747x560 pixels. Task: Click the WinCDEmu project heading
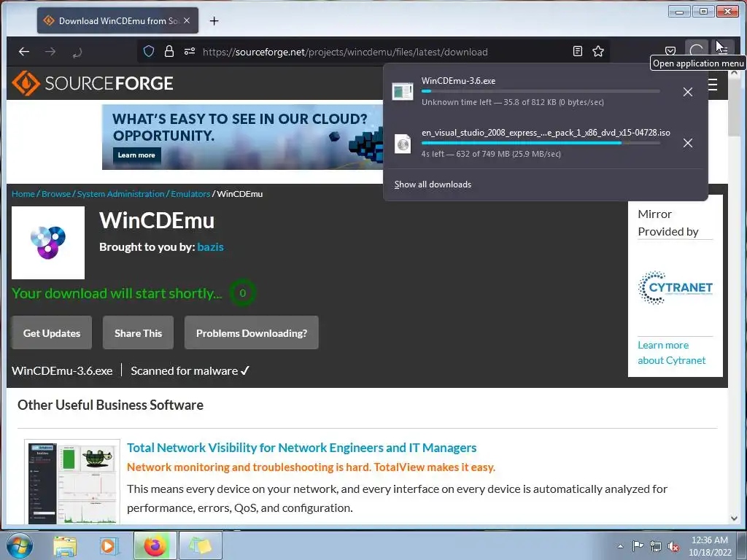[x=157, y=220]
